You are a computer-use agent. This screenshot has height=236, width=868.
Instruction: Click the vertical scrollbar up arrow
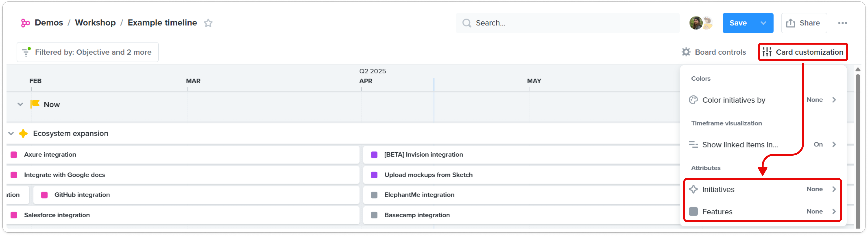click(858, 69)
